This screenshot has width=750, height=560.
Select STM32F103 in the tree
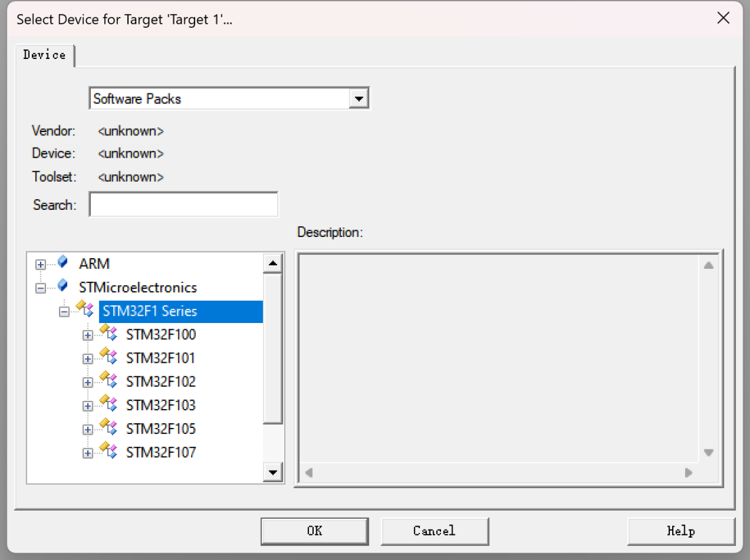coord(161,406)
